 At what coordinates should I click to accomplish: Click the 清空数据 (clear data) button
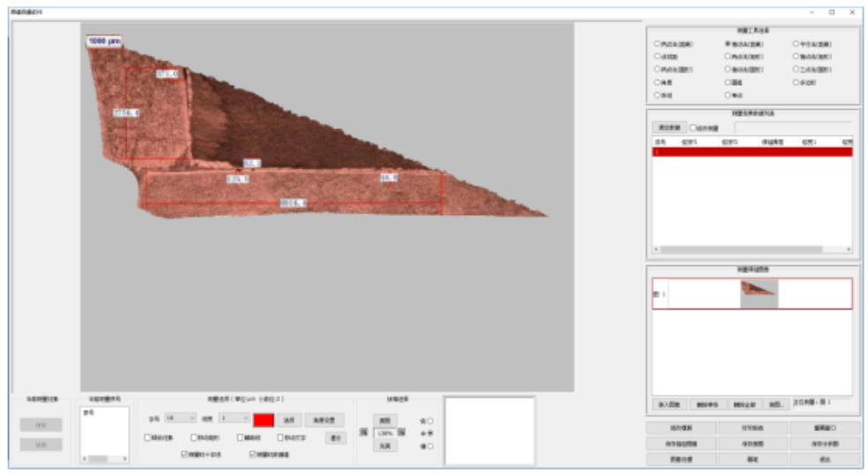(x=667, y=127)
